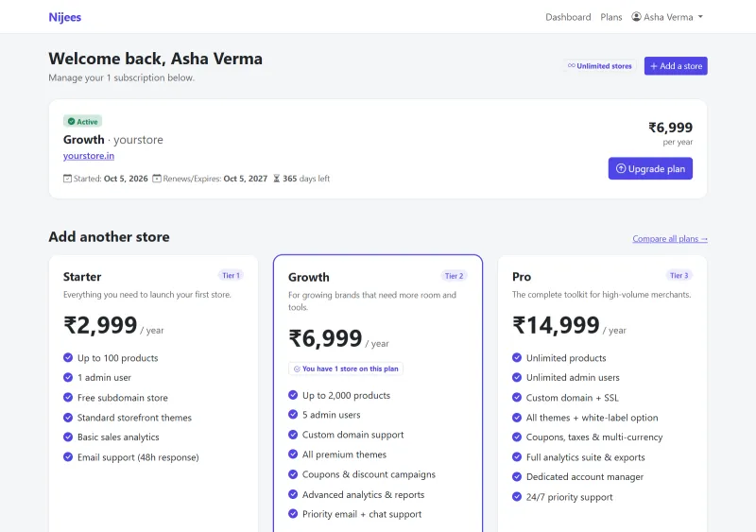This screenshot has width=756, height=532.
Task: Click the Active status badge
Action: pyautogui.click(x=82, y=122)
